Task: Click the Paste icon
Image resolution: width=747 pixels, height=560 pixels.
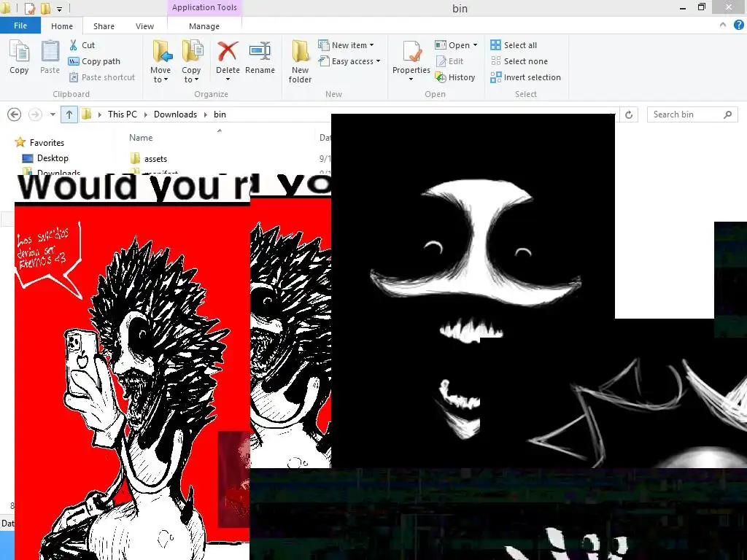Action: (x=50, y=57)
